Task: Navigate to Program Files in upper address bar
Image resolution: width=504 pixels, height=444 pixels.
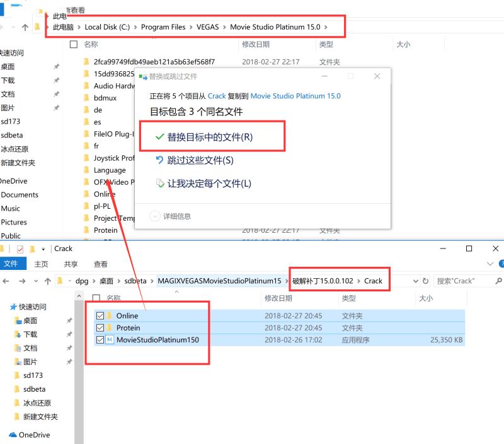Action: point(163,27)
